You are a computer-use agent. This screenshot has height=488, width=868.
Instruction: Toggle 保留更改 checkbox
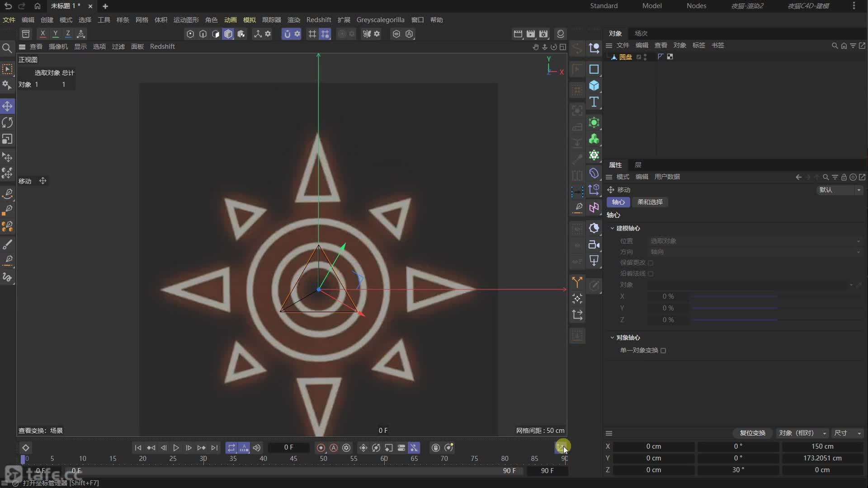click(651, 263)
